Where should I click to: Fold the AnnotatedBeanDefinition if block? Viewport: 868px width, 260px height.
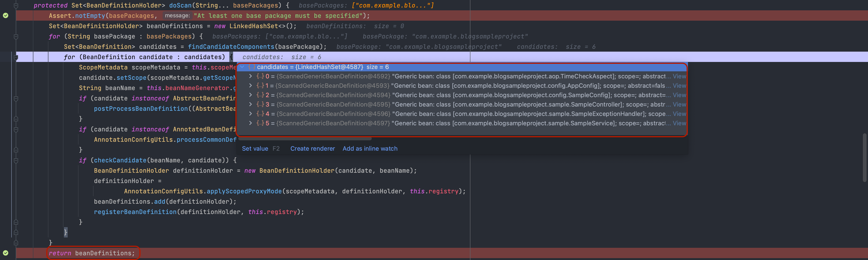(16, 130)
